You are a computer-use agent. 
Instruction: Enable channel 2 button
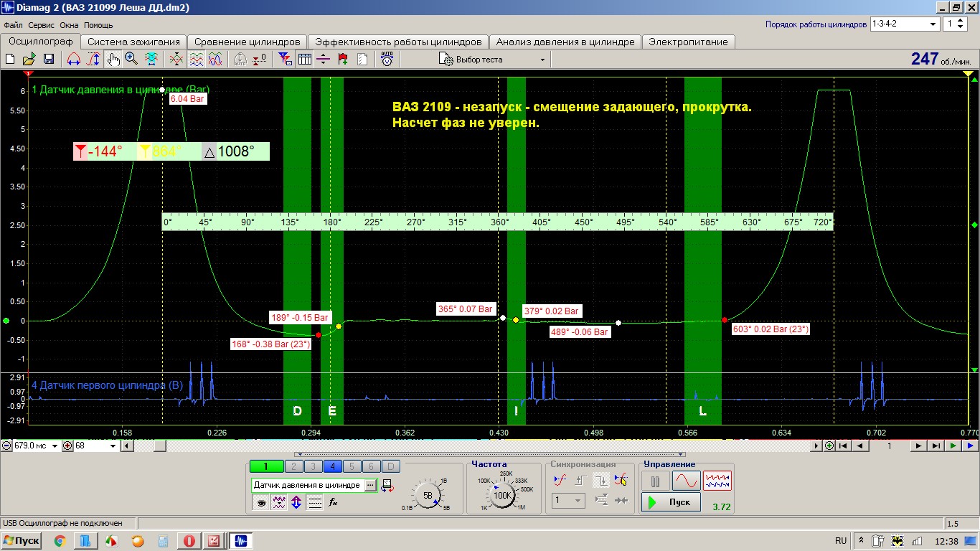[293, 466]
